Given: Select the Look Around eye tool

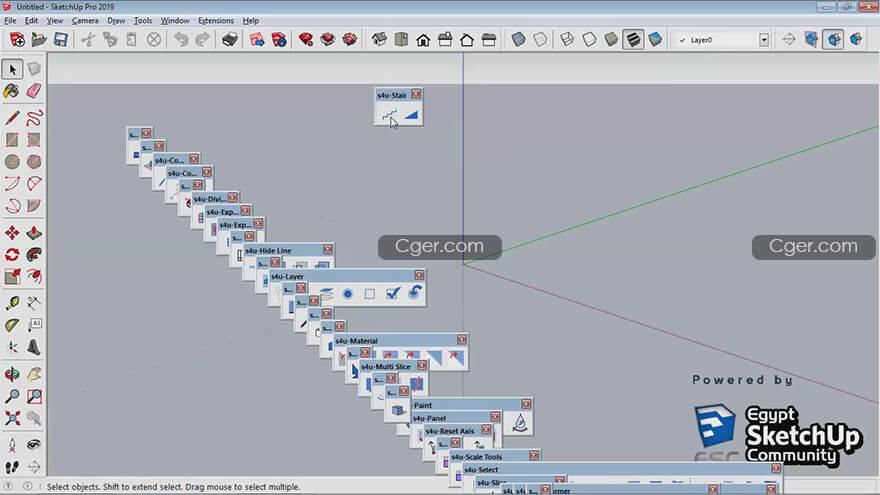Looking at the screenshot, I should tap(34, 445).
